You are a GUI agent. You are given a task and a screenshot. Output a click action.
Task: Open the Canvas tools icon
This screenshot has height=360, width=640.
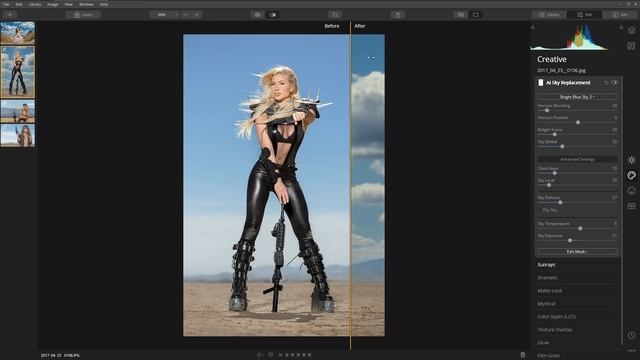[631, 46]
